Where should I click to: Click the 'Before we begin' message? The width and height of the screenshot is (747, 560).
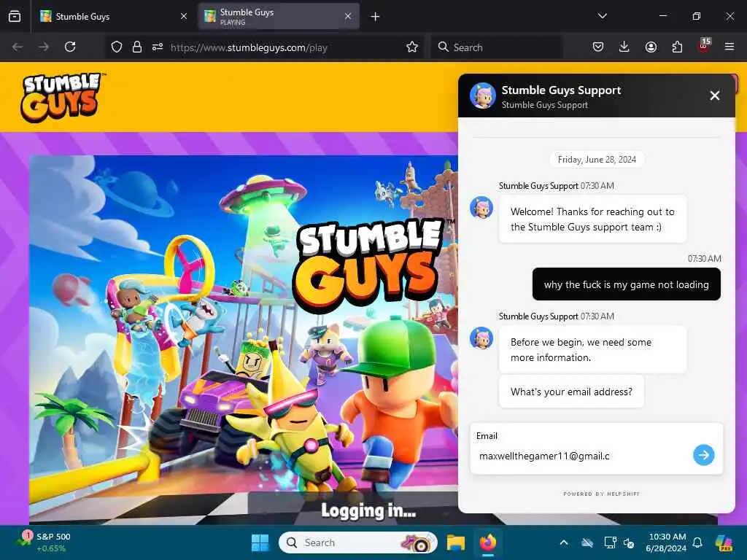(x=592, y=349)
